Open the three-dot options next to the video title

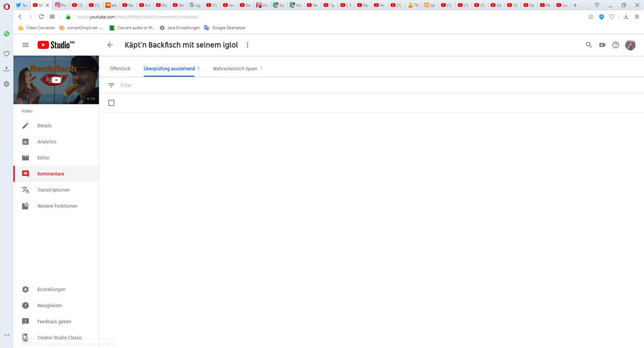pyautogui.click(x=247, y=45)
